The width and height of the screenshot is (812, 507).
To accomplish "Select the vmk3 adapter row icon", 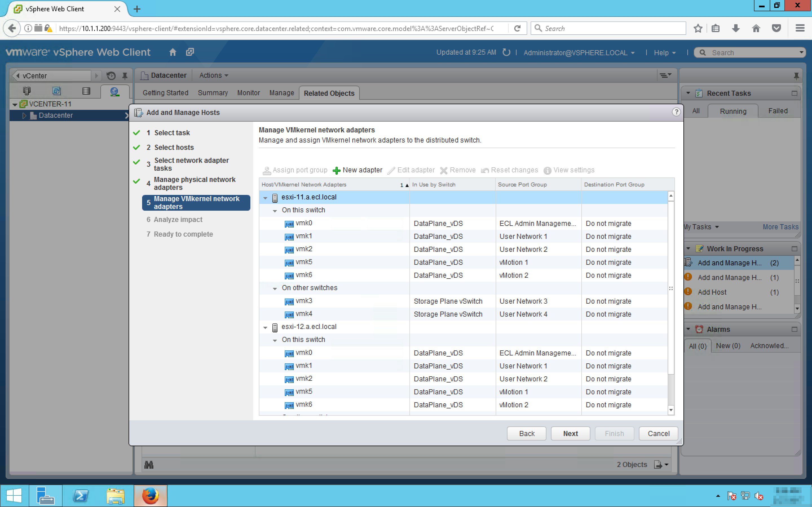I will click(x=289, y=301).
